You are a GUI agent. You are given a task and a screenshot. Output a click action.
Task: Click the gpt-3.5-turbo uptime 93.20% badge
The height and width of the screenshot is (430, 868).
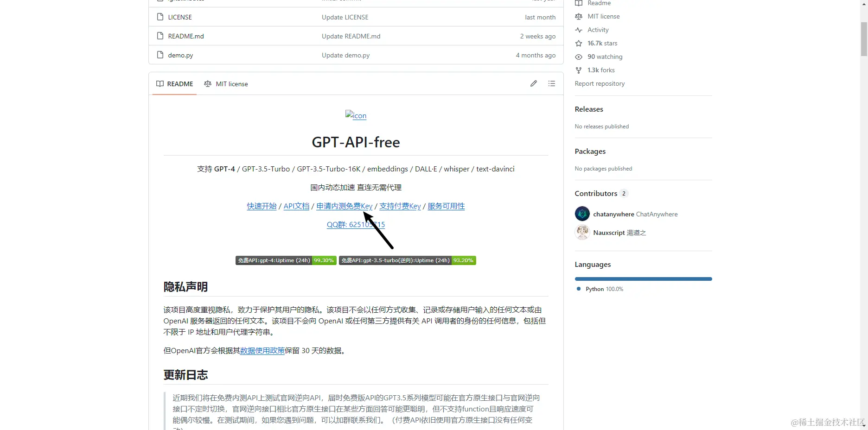click(408, 260)
